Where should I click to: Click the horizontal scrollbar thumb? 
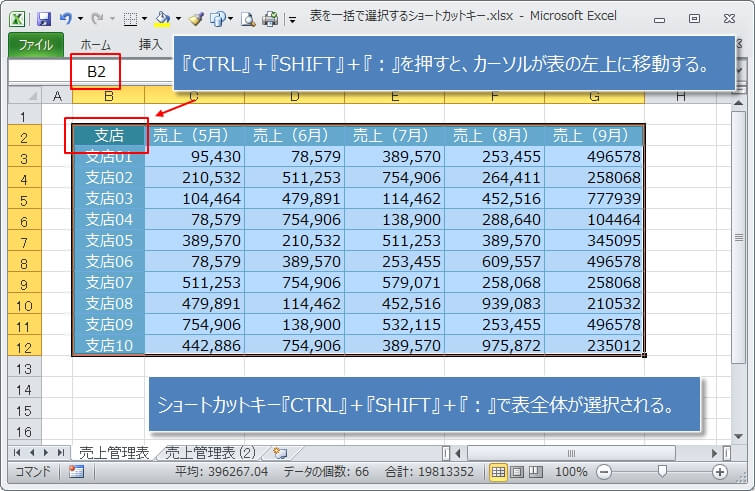[571, 453]
